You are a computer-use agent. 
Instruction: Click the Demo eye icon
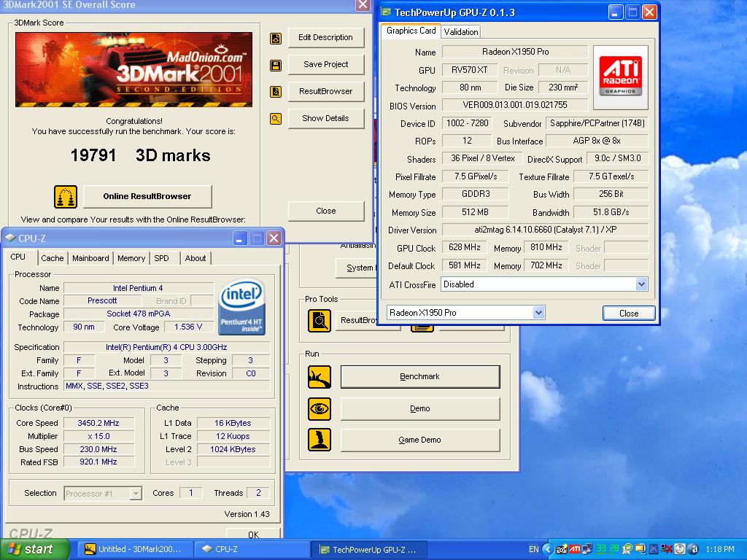coord(320,408)
